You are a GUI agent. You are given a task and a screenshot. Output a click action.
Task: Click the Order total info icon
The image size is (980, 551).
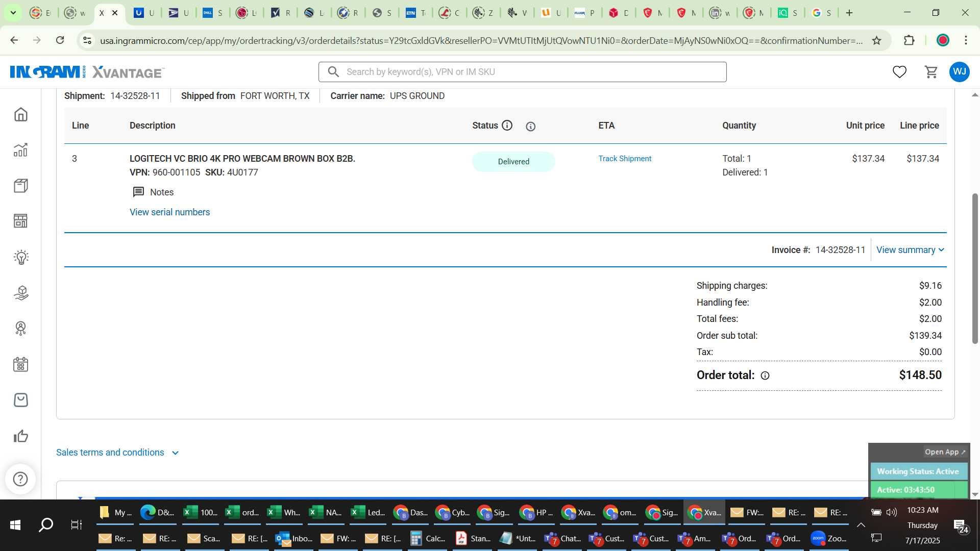coord(765,375)
